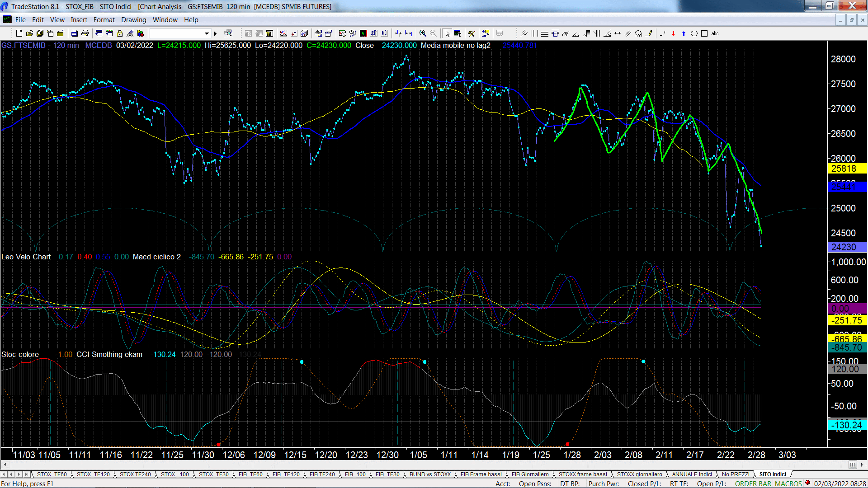Click the 'Leo Velo Chart' indicator label
The height and width of the screenshot is (488, 868).
tap(26, 257)
